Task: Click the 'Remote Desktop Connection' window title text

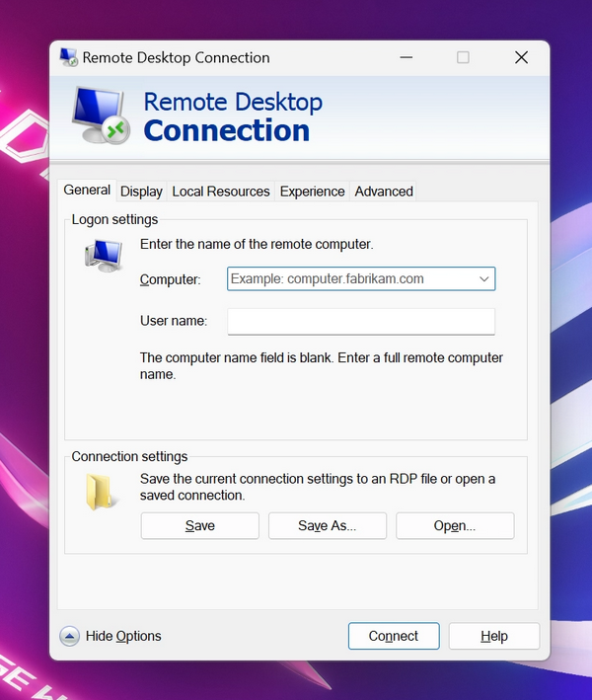Action: point(177,58)
